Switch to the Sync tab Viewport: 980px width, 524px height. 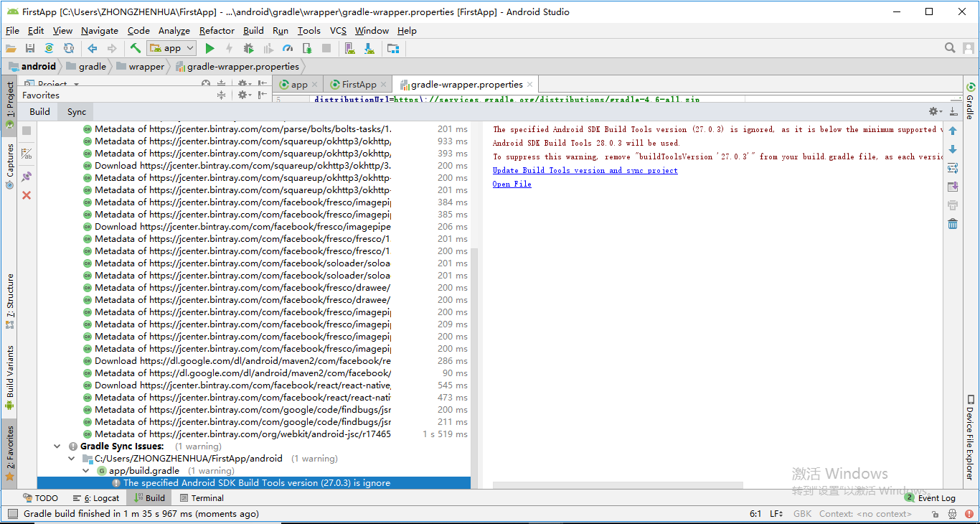coord(77,111)
